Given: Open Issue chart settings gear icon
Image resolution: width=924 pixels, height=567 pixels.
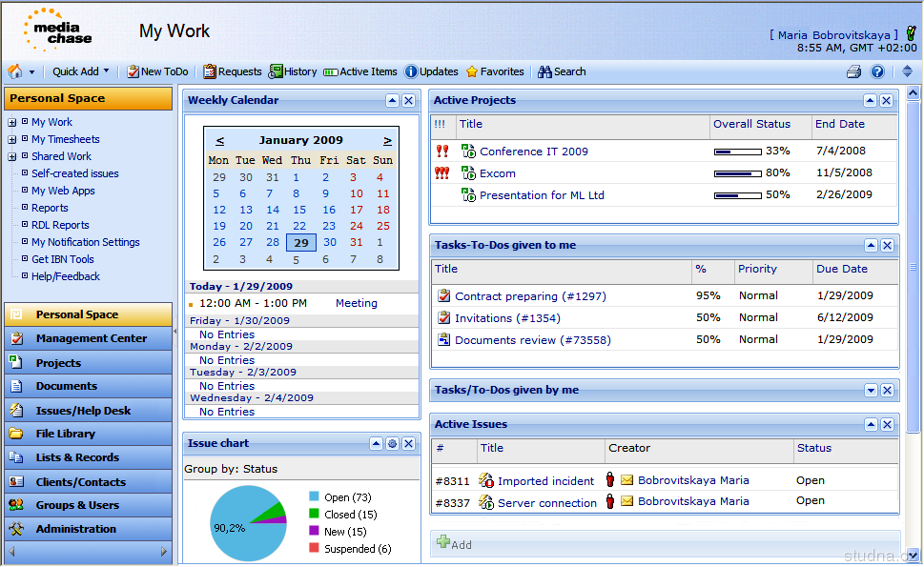Looking at the screenshot, I should [x=391, y=444].
